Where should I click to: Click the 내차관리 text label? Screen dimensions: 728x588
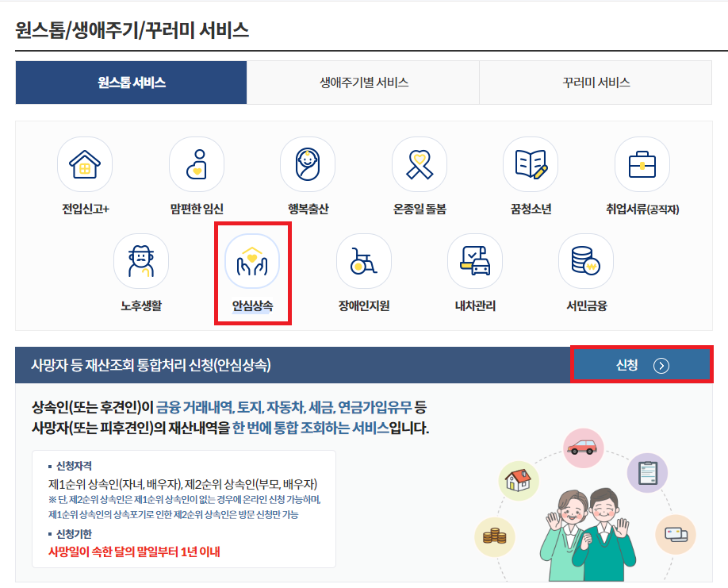(x=476, y=306)
